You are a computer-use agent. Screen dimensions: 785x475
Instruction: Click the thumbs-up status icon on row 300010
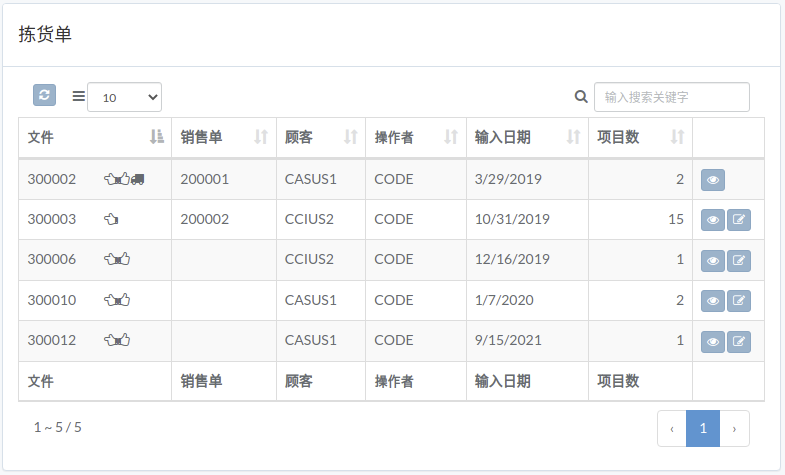click(x=123, y=300)
